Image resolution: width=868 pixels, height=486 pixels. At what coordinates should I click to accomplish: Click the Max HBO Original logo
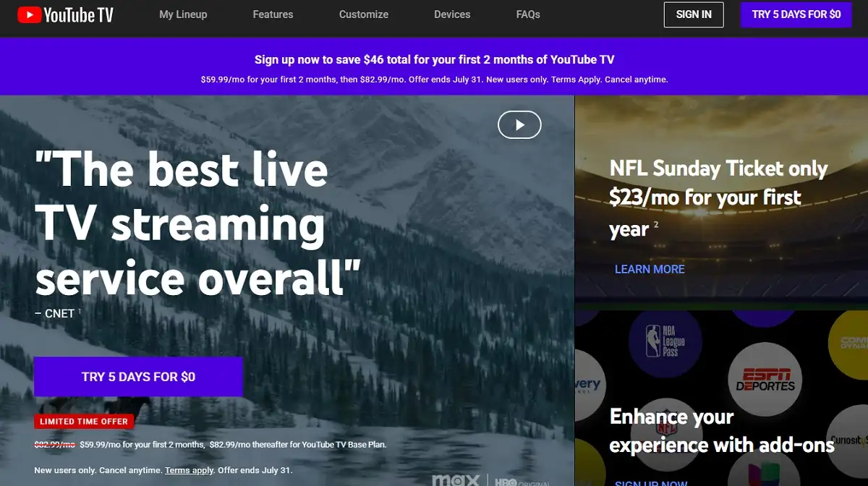[490, 479]
